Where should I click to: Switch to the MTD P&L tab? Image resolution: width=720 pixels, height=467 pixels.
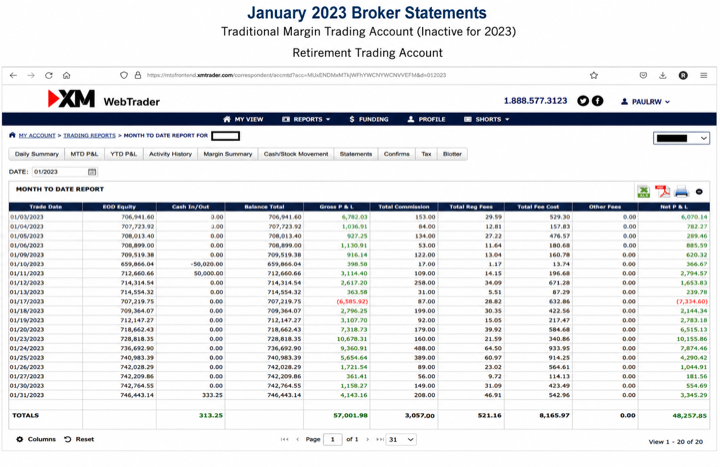pyautogui.click(x=84, y=154)
